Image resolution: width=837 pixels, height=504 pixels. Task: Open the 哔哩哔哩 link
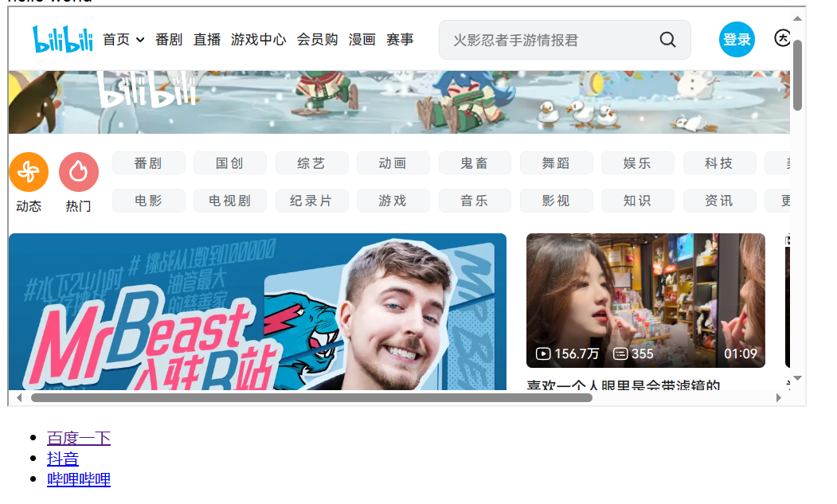pyautogui.click(x=79, y=479)
